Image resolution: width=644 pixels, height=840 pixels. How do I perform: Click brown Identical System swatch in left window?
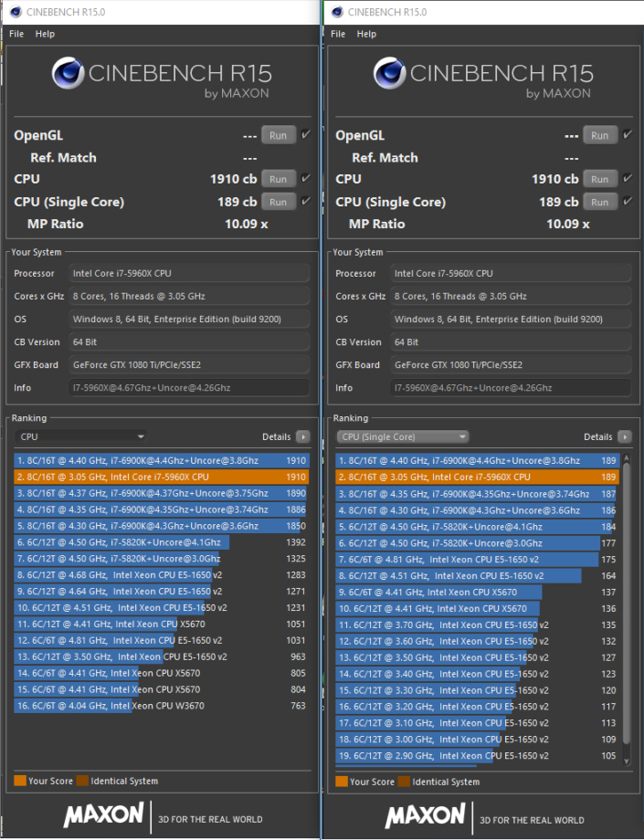pyautogui.click(x=82, y=781)
